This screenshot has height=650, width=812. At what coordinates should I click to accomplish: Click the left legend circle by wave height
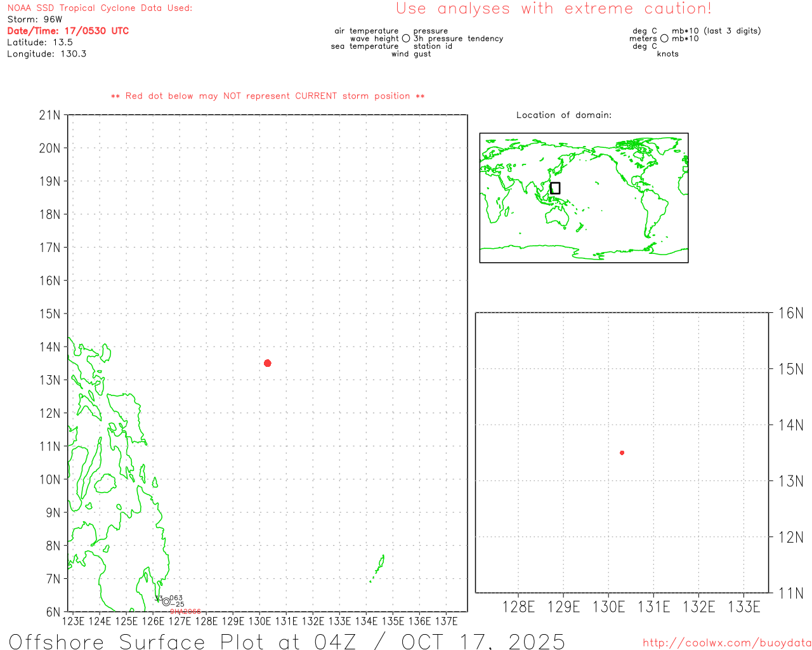[406, 39]
